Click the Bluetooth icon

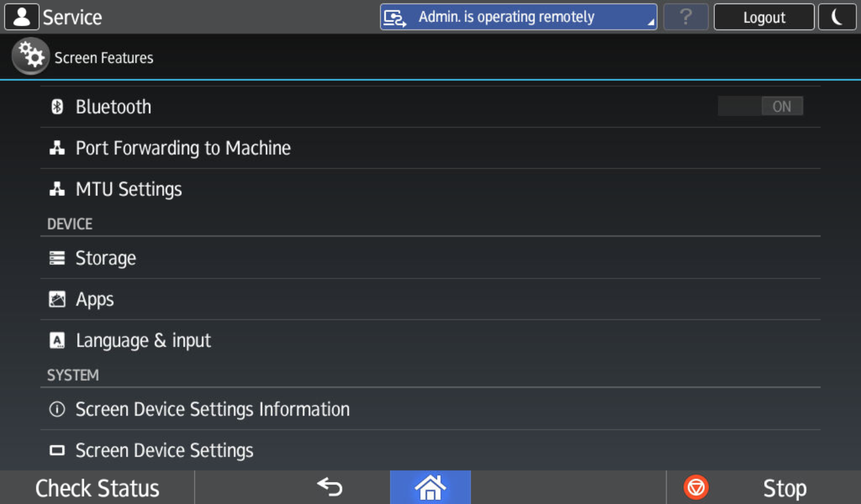57,107
